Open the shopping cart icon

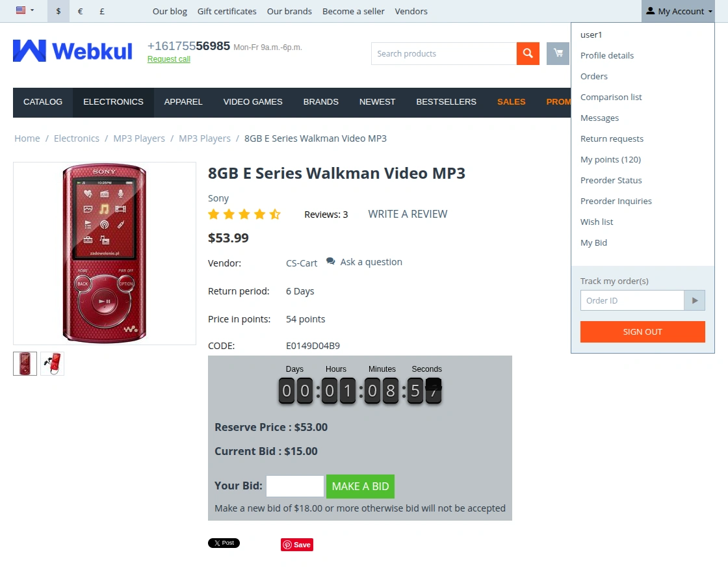(x=558, y=53)
